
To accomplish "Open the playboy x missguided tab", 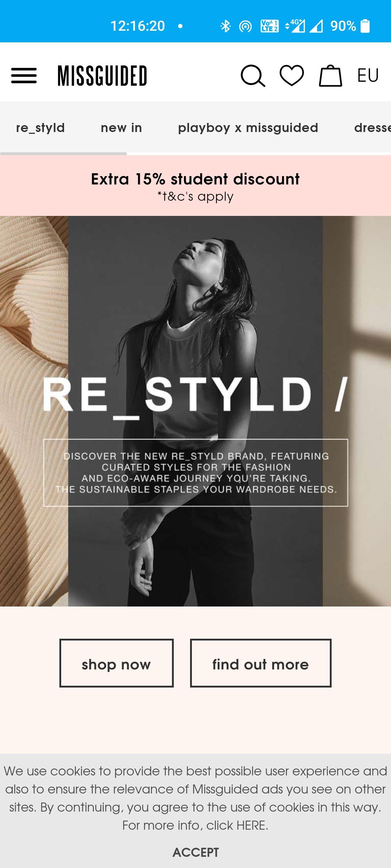I will point(248,128).
